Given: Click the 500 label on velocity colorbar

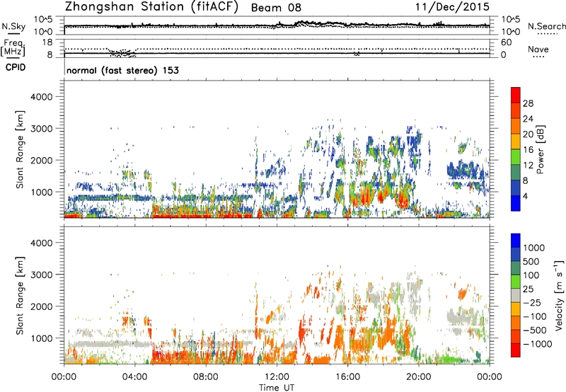Looking at the screenshot, I should pos(531,262).
